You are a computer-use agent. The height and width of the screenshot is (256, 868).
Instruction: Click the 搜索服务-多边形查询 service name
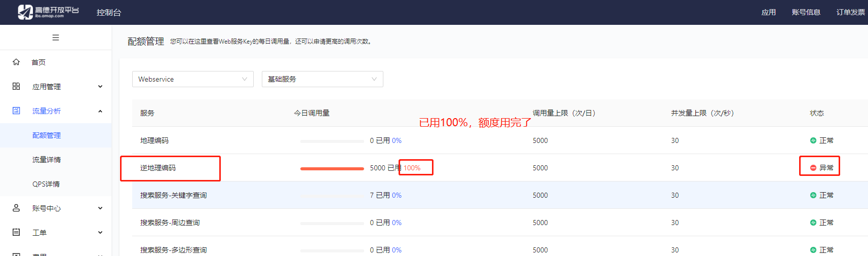(x=174, y=250)
